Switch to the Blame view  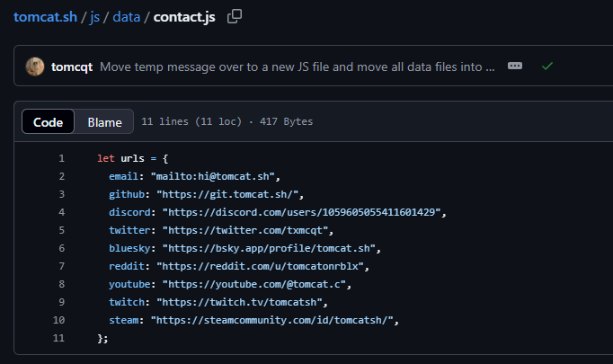(x=104, y=121)
